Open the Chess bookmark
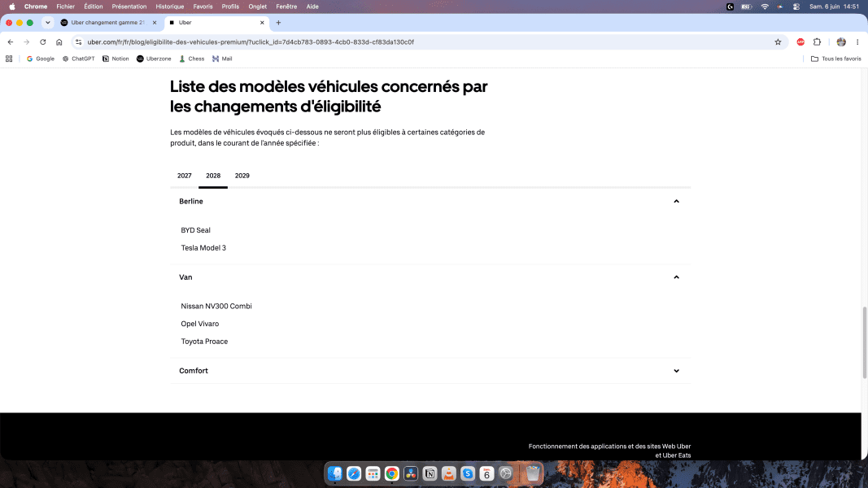Image resolution: width=868 pixels, height=488 pixels. (x=191, y=59)
